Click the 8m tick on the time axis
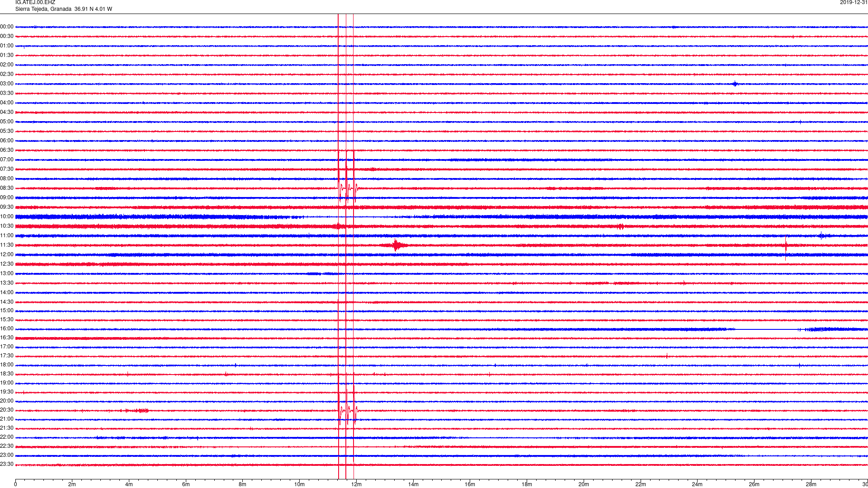Screen dimensions: 868x488 pos(243,484)
